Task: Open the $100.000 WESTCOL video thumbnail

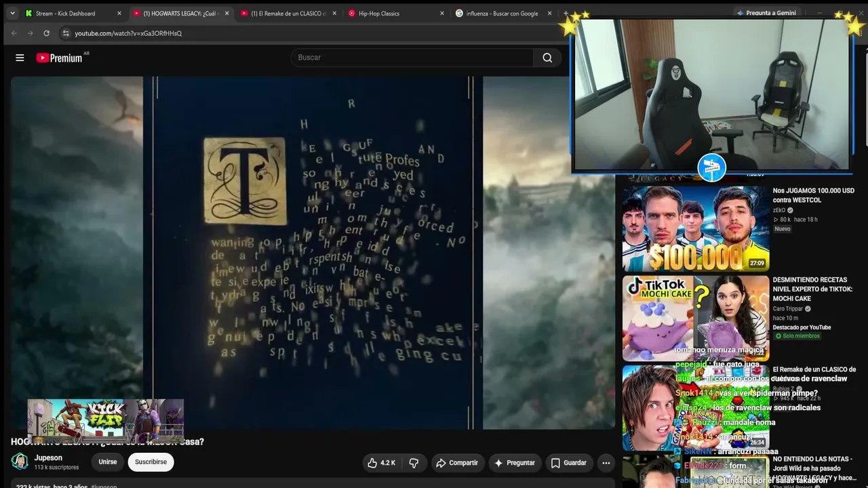Action: [696, 229]
